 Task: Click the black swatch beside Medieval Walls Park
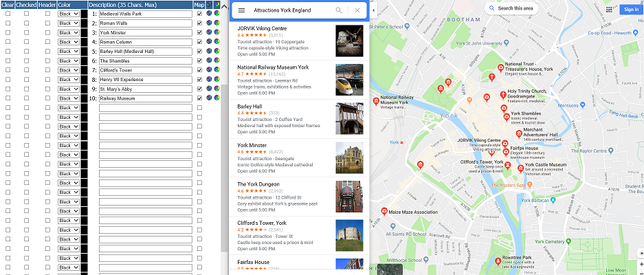coord(85,14)
